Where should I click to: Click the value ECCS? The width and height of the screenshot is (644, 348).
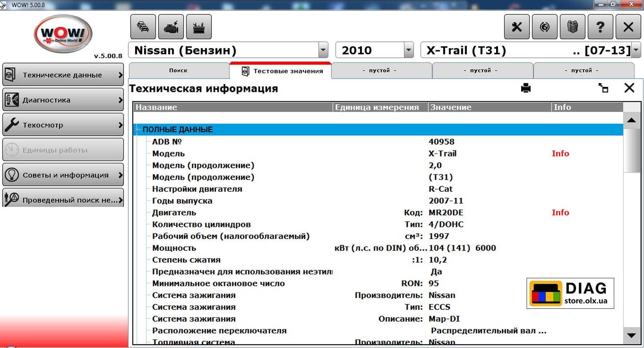tap(439, 307)
